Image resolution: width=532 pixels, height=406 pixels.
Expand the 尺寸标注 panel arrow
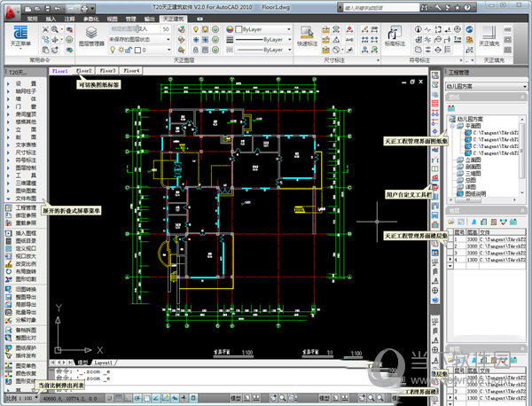[378, 60]
